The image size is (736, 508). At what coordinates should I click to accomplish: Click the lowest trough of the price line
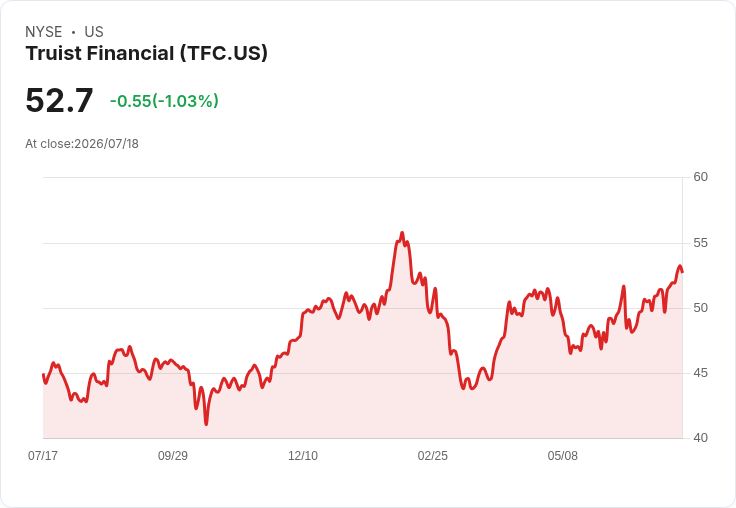pyautogui.click(x=207, y=424)
